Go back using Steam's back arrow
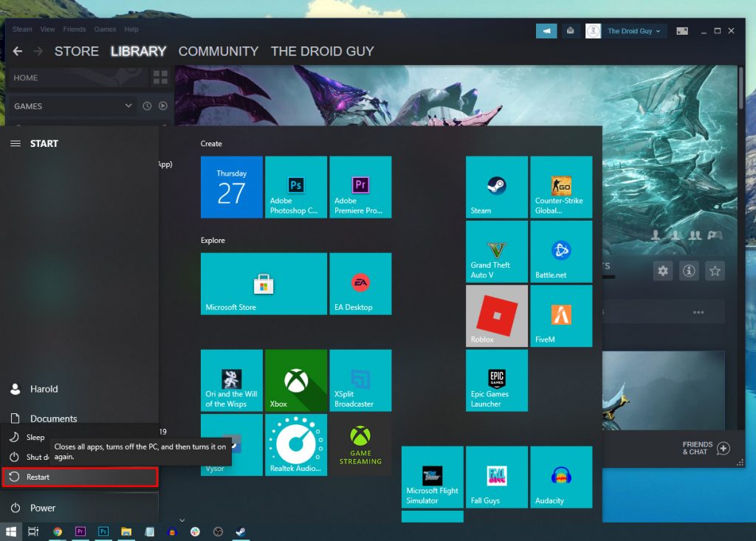The width and height of the screenshot is (756, 541). 18,51
